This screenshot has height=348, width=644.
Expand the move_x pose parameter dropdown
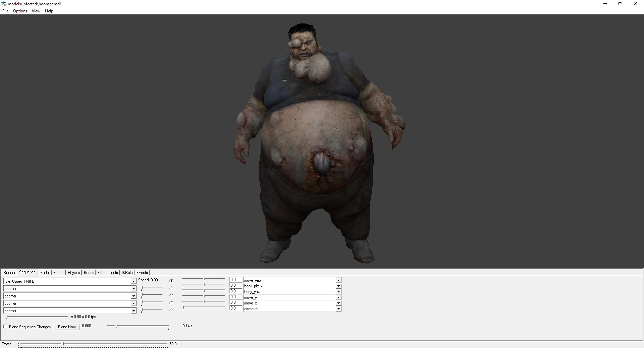click(338, 303)
